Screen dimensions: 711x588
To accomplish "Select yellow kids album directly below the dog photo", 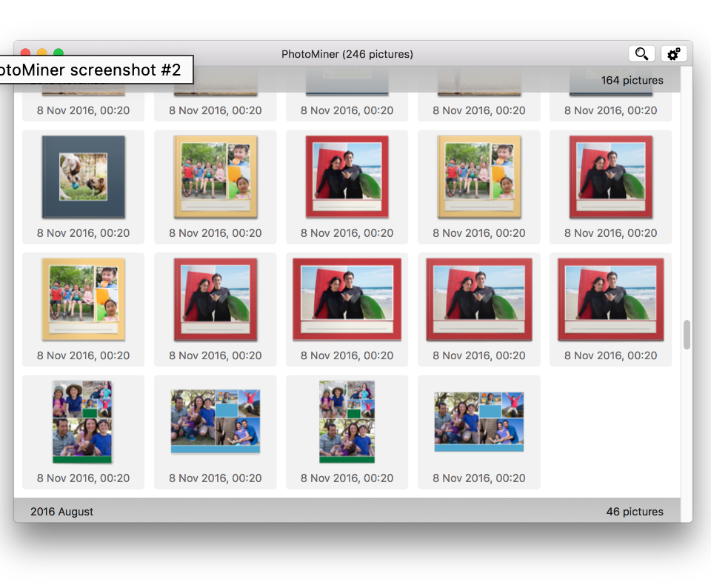I will pyautogui.click(x=84, y=299).
